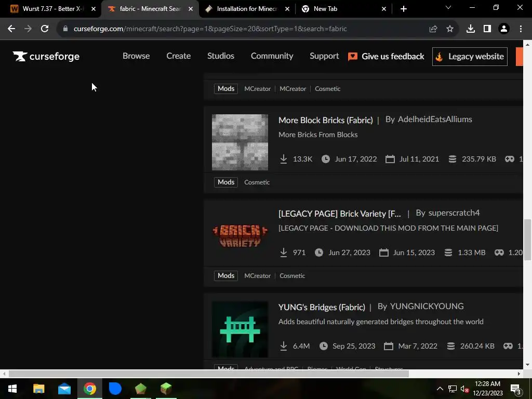This screenshot has height=399, width=532.
Task: Click Mods tag under Brick Variety
Action: [226, 276]
